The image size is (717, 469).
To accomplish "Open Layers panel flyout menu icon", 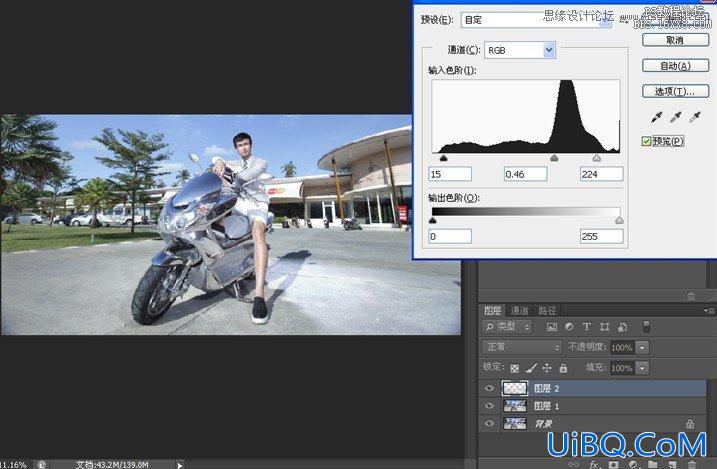I will (709, 311).
